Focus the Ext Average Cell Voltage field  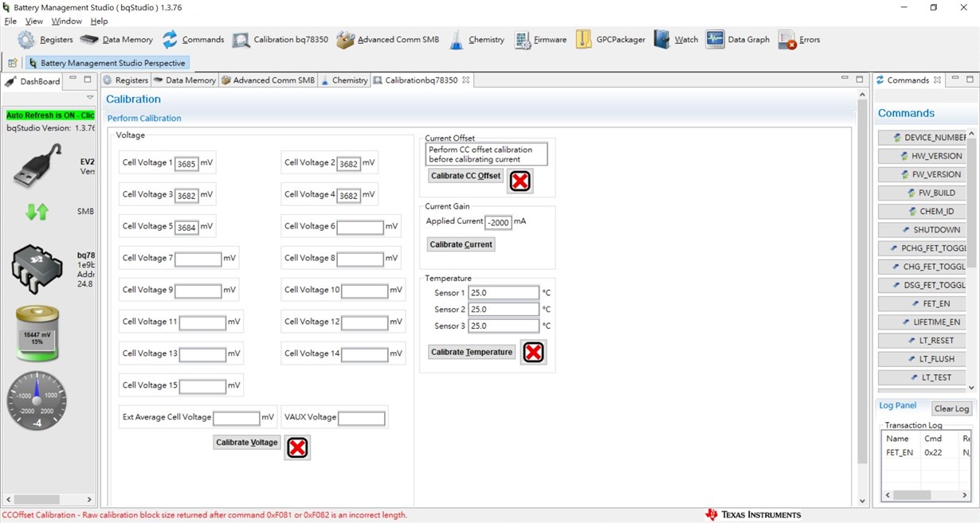[237, 418]
